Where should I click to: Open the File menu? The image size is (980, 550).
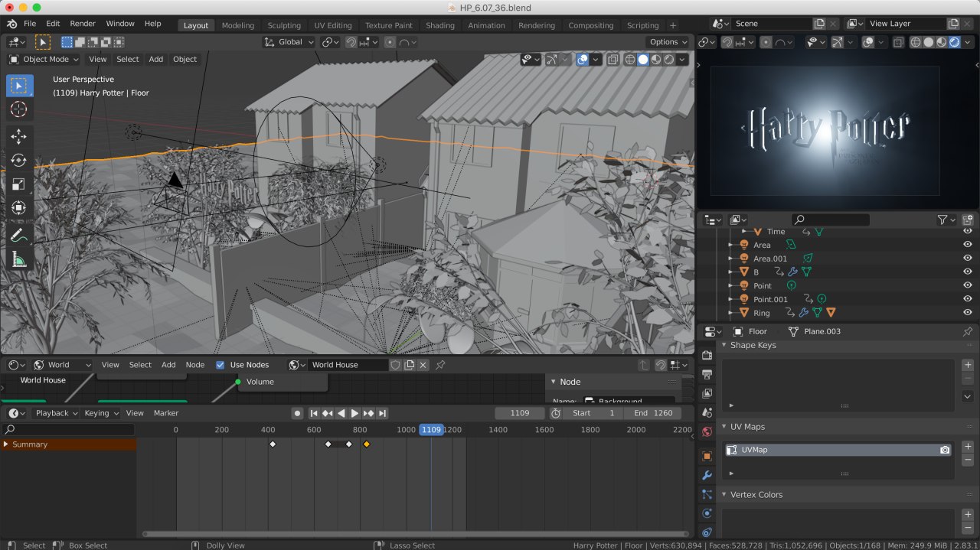point(30,24)
